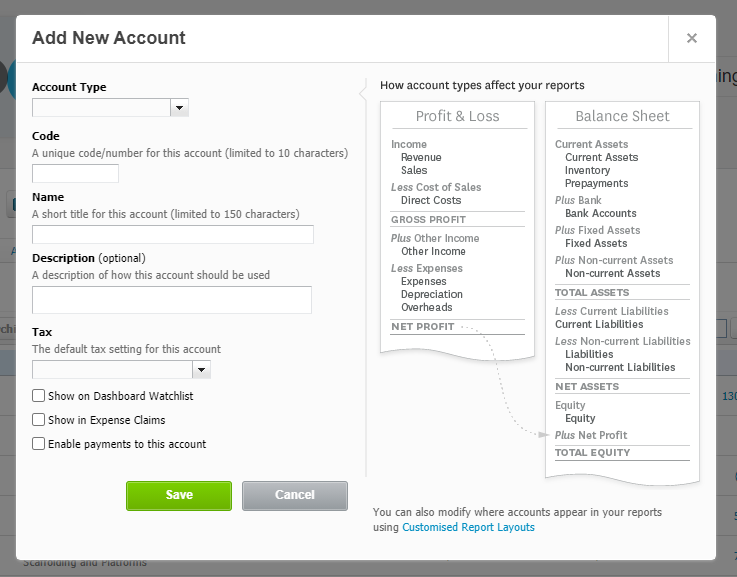Screen dimensions: 737x577
Task: Click the Profit & Loss report heading
Action: pos(457,116)
